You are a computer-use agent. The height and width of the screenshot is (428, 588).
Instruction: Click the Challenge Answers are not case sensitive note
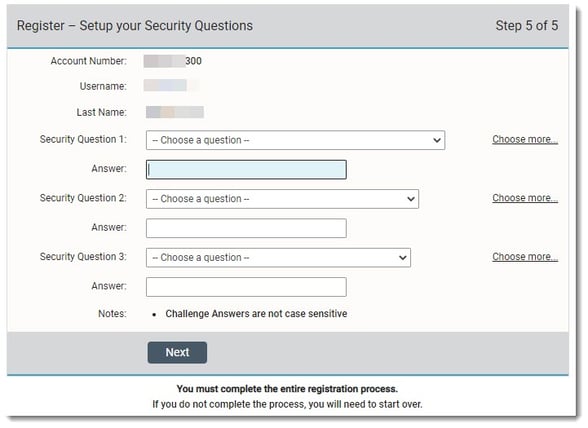click(x=256, y=314)
